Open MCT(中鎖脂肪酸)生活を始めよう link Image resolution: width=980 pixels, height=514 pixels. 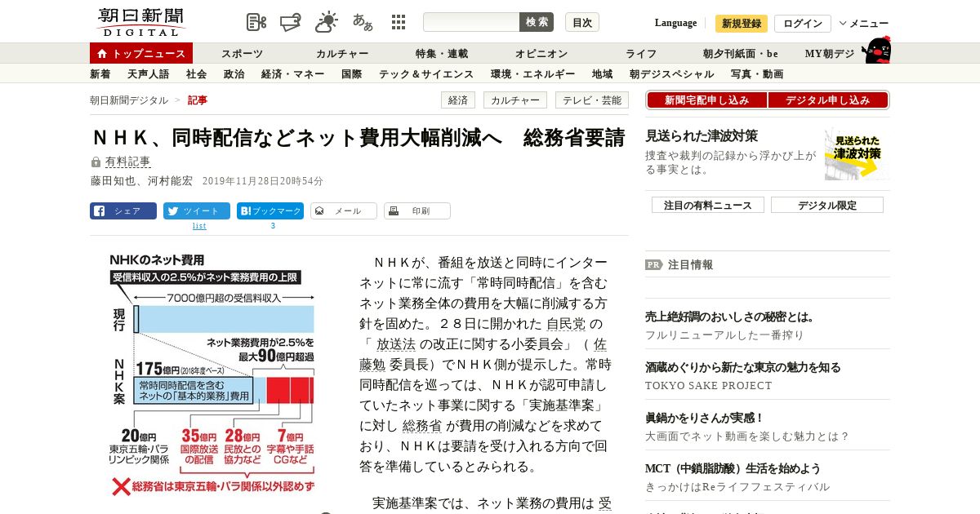tap(733, 468)
